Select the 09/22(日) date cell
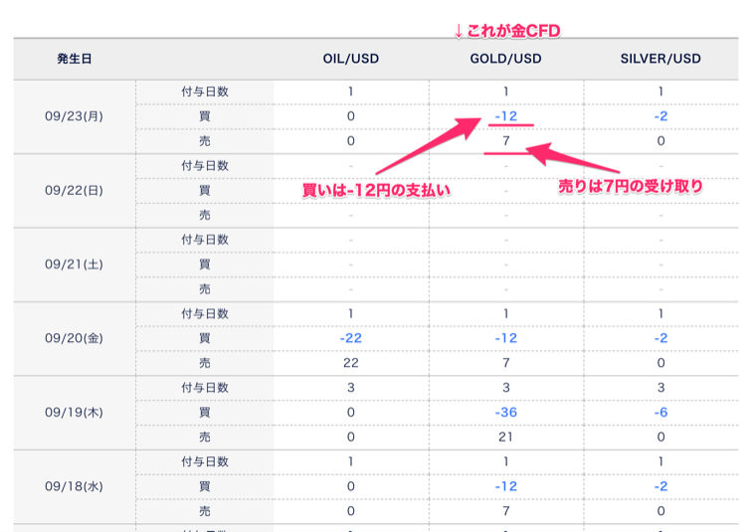Image resolution: width=756 pixels, height=532 pixels. pos(74,190)
